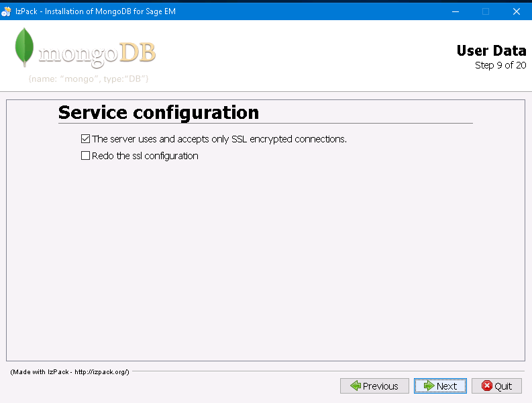Viewport: 532px width, 403px height.
Task: Close the installer window
Action: coord(515,11)
